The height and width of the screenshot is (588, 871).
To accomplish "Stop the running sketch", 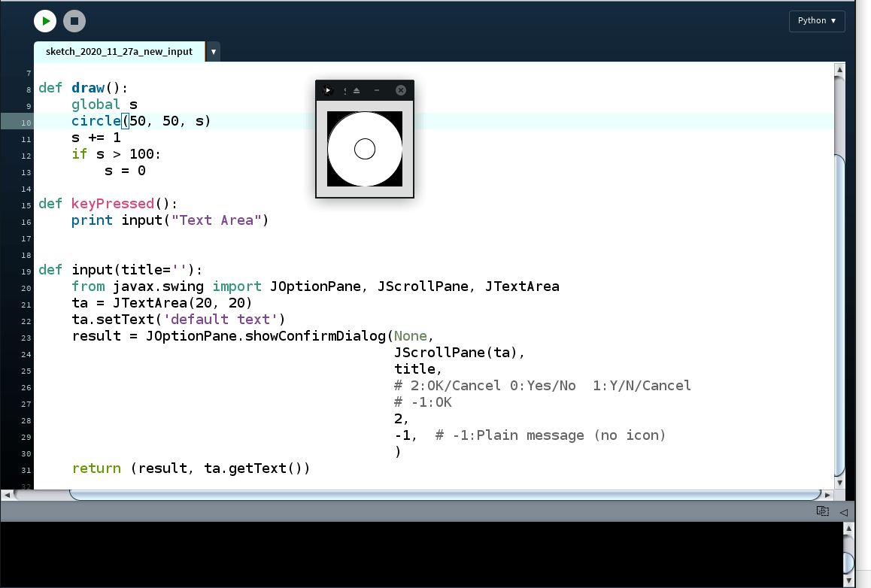I will pos(74,21).
